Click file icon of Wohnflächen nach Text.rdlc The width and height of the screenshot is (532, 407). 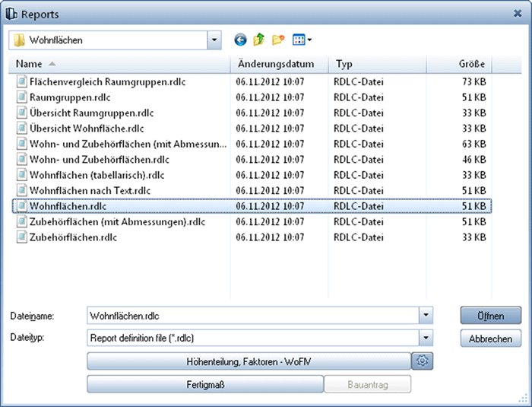(x=22, y=191)
